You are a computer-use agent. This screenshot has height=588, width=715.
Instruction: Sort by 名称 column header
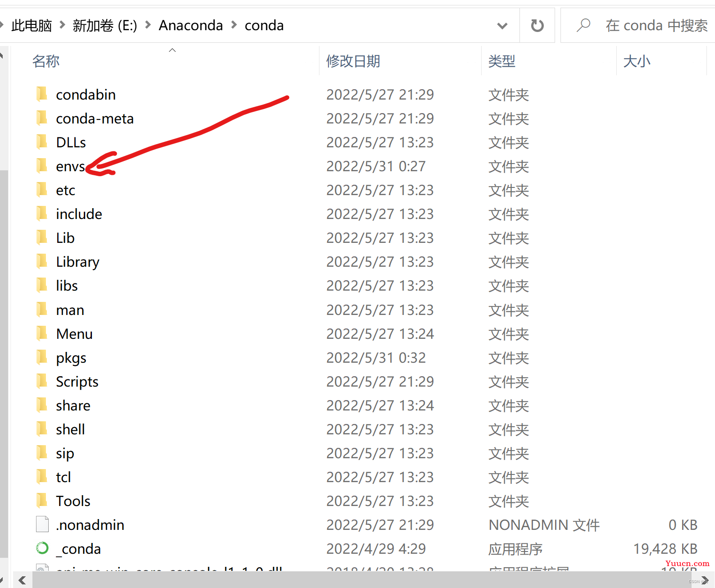[46, 61]
